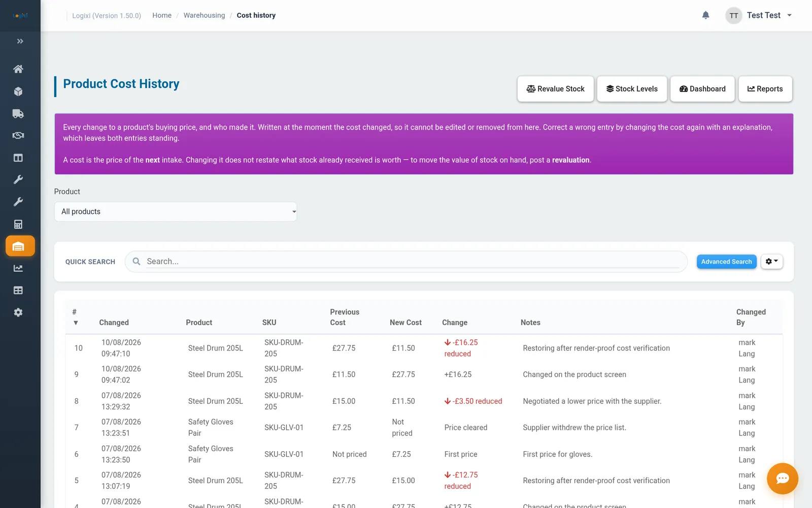Click the Product column header
Screen dimensions: 812x508
(199, 323)
